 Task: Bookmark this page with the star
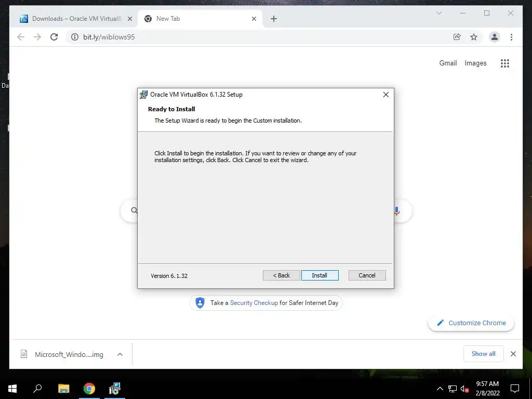pos(474,37)
